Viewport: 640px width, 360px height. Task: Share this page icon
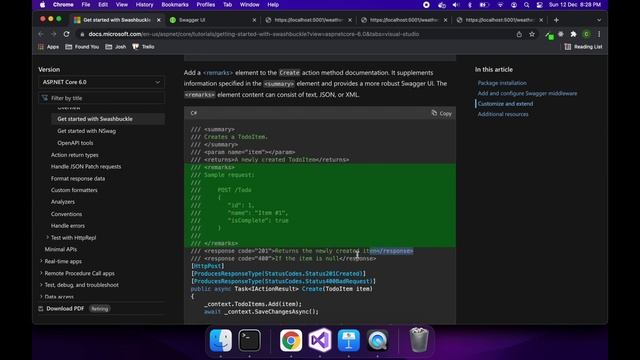coord(519,34)
